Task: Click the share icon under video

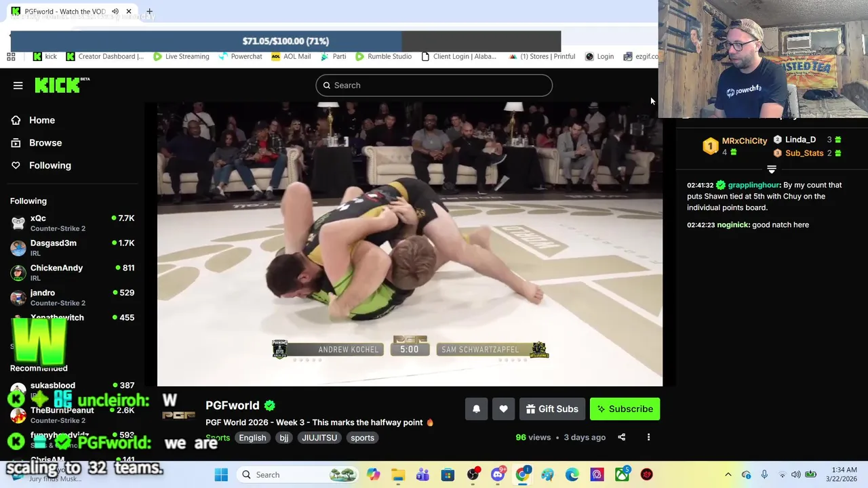Action: pyautogui.click(x=621, y=437)
